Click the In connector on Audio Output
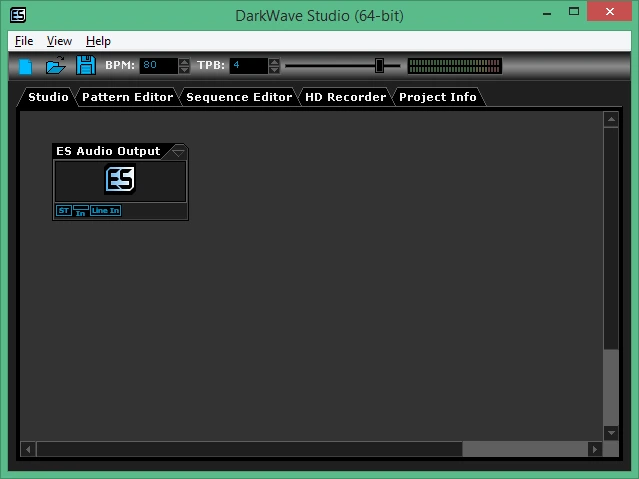 click(81, 211)
